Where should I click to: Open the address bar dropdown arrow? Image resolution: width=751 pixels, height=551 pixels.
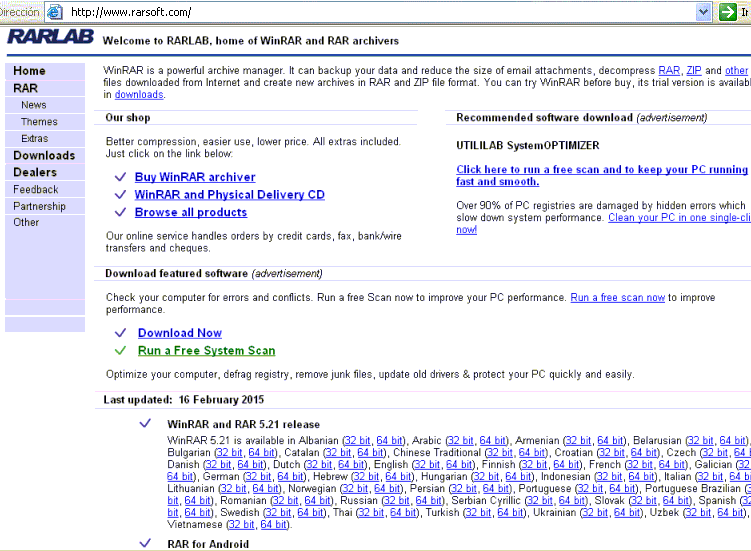point(703,12)
